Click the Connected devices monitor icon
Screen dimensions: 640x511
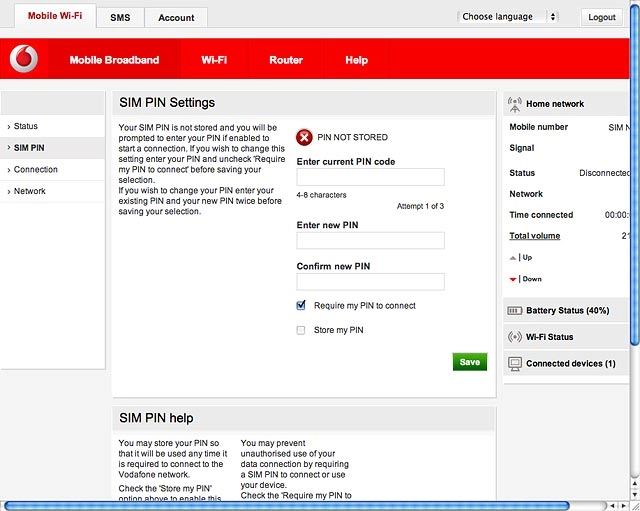(x=515, y=364)
